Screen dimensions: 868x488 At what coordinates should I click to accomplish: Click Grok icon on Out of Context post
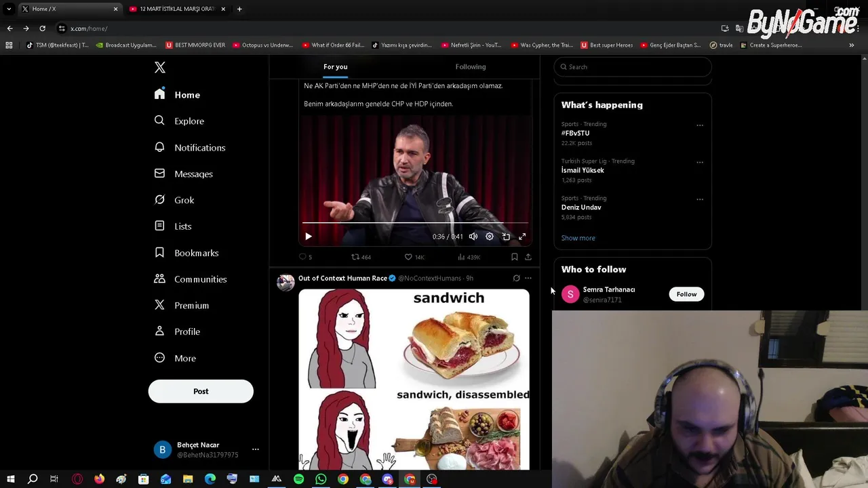click(516, 278)
